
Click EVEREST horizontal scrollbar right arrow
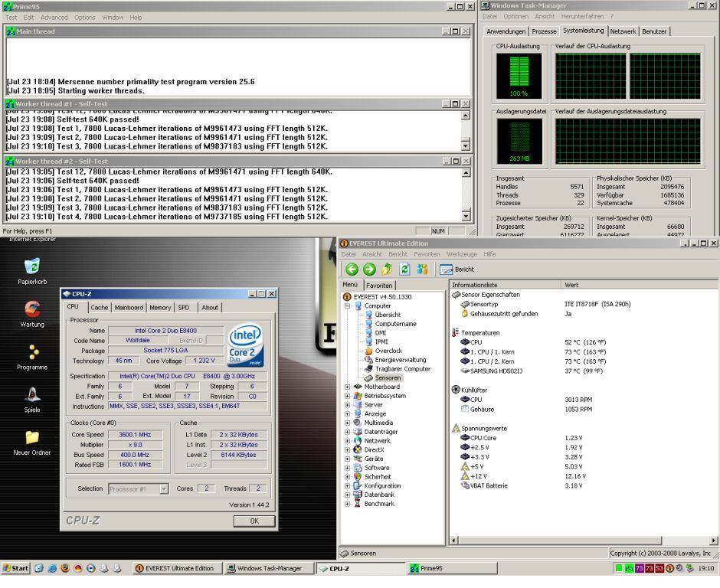(x=714, y=541)
